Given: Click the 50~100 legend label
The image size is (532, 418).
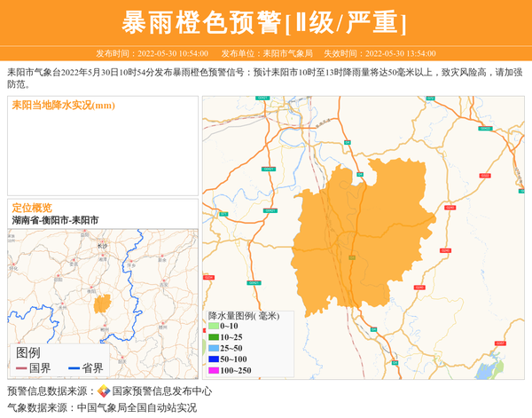Looking at the screenshot, I should [x=233, y=359].
